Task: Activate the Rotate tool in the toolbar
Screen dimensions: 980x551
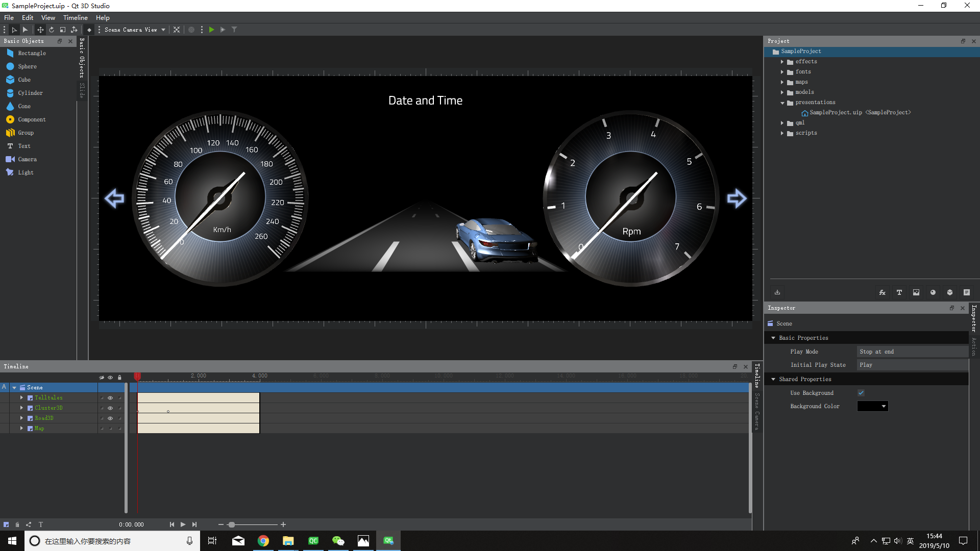Action: point(52,30)
